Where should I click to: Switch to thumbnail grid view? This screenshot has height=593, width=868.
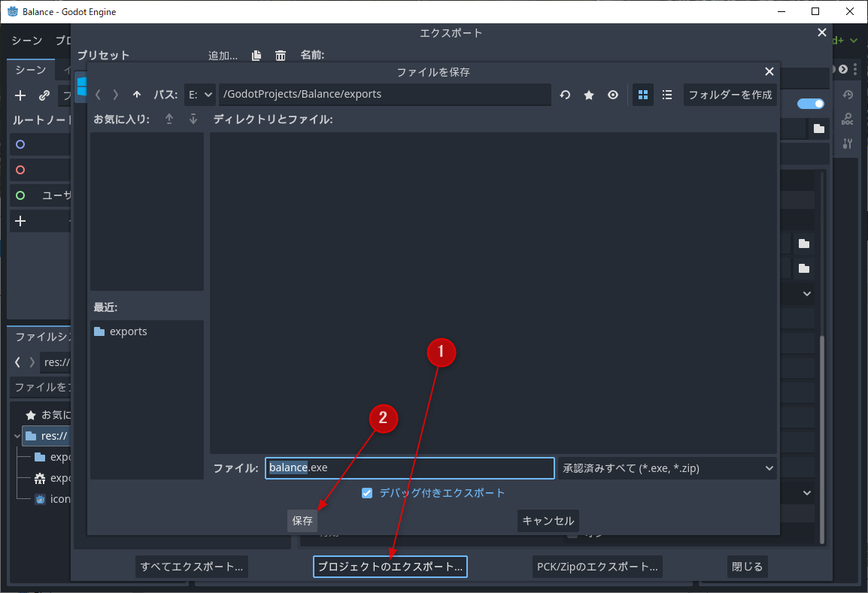[x=643, y=95]
